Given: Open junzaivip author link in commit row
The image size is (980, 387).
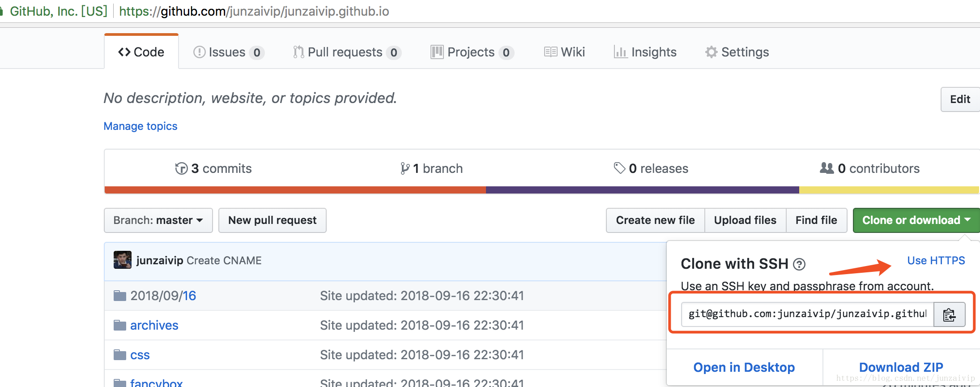Looking at the screenshot, I should (x=160, y=261).
